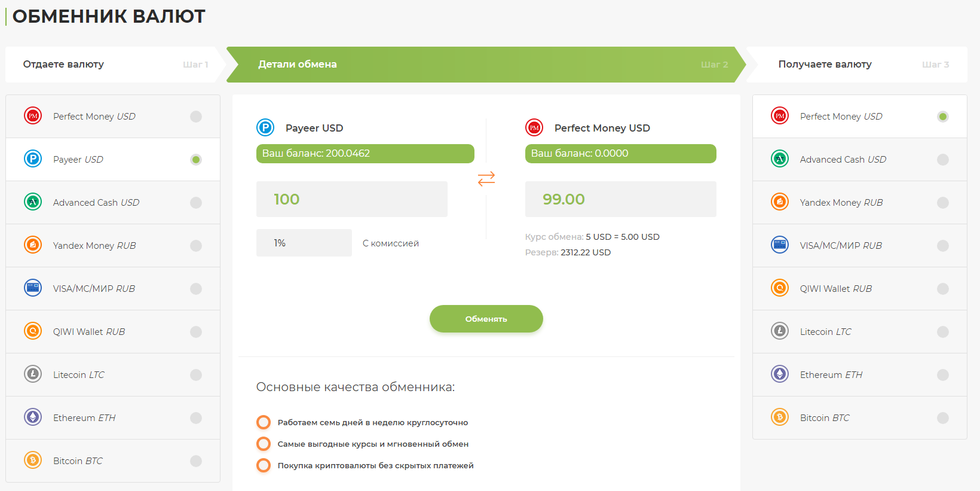Click the Litecoin icon in right column

tap(780, 331)
